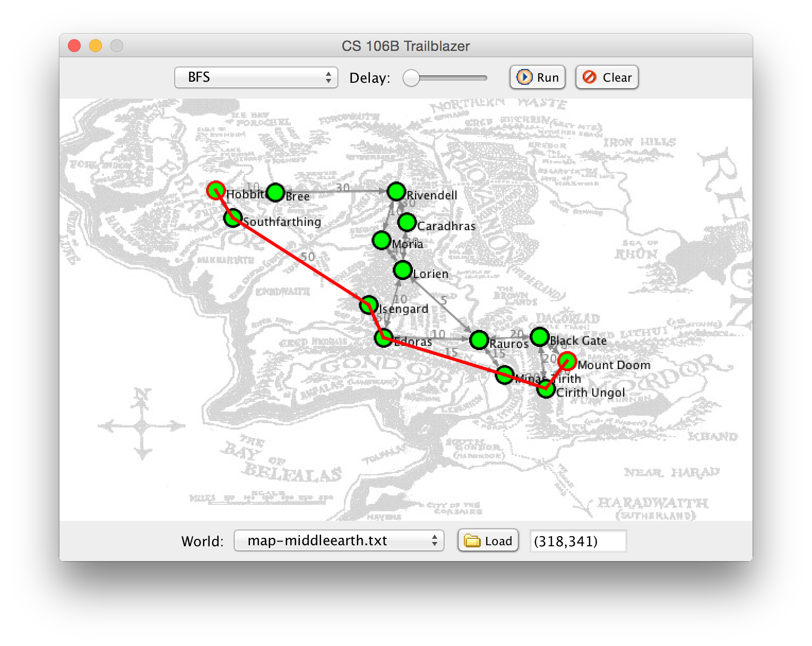The height and width of the screenshot is (646, 812).
Task: Select the Bree graph node
Action: 275,193
